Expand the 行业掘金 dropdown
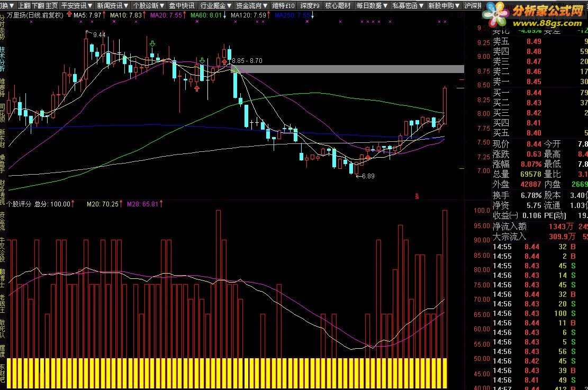Viewport: 588px width, 390px height. pyautogui.click(x=216, y=5)
